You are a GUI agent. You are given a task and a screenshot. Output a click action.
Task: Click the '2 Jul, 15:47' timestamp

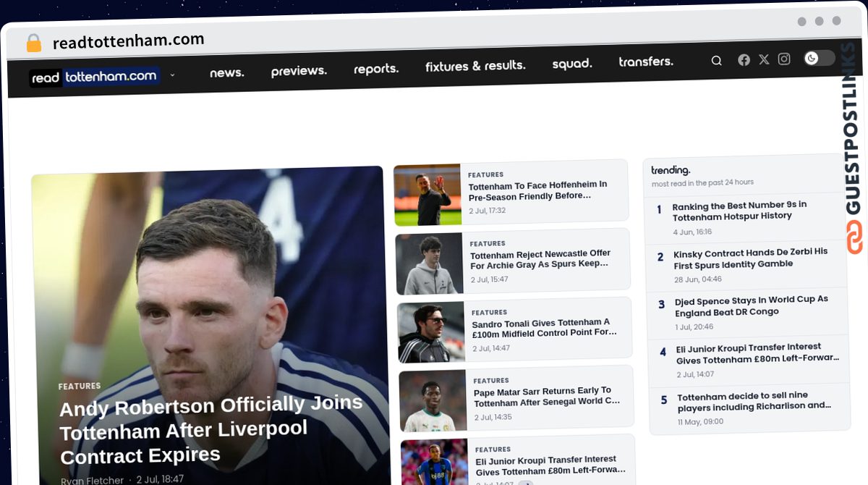coord(490,279)
